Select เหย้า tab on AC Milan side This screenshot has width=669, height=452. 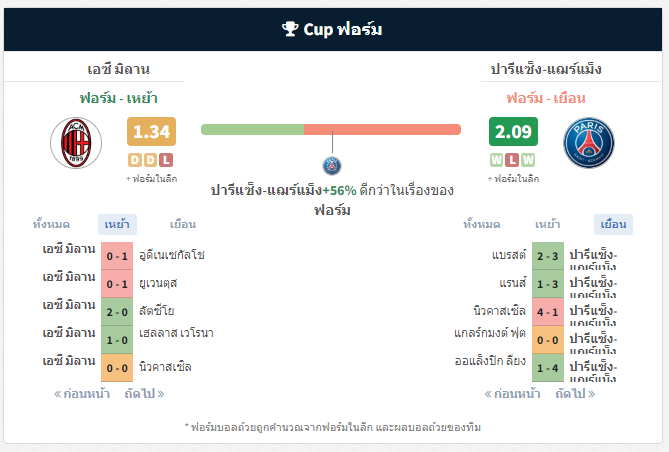117,224
